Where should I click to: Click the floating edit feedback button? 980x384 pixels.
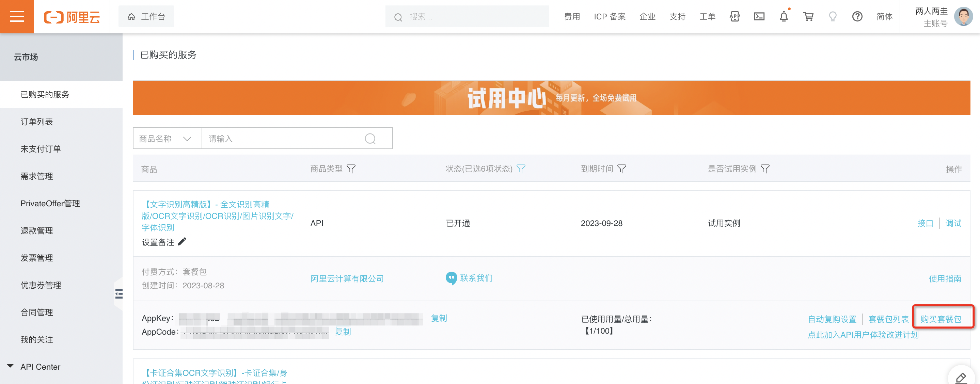[961, 378]
